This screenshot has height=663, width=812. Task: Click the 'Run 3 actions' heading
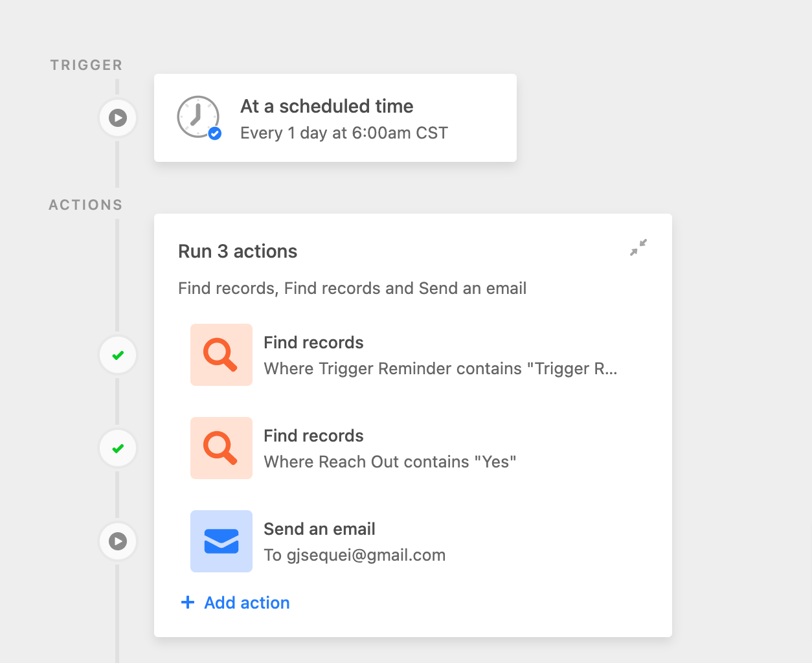[x=238, y=251]
